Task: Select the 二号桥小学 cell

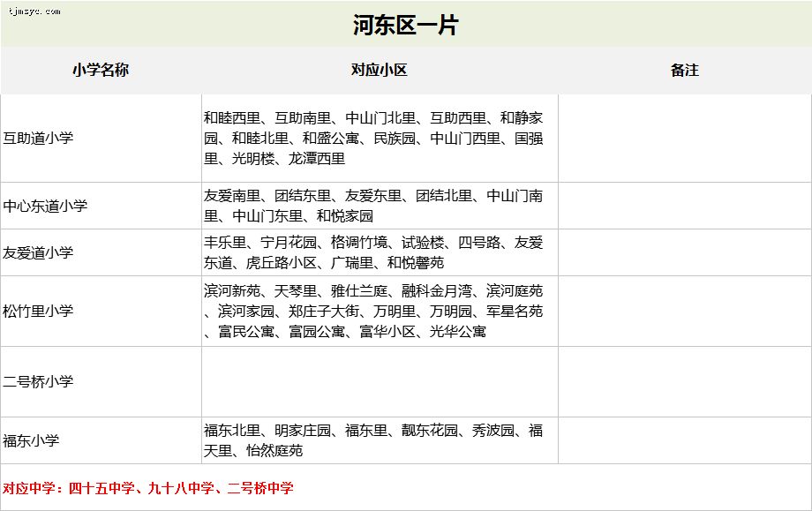Action: coord(39,381)
